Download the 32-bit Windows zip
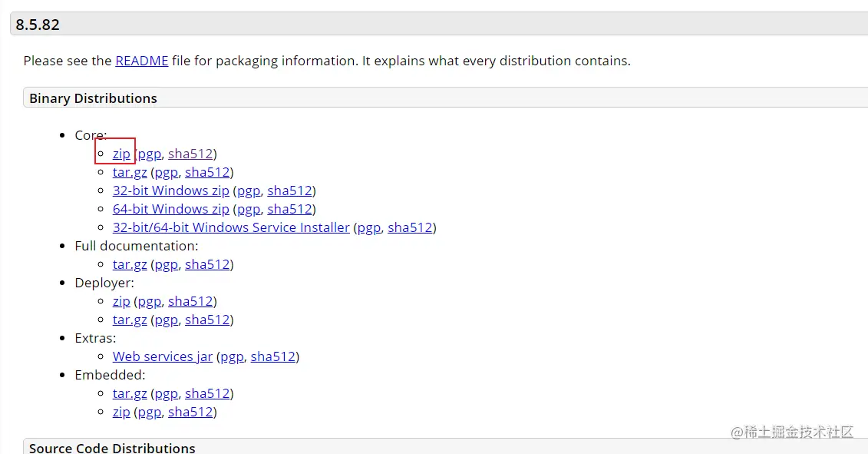 click(170, 191)
